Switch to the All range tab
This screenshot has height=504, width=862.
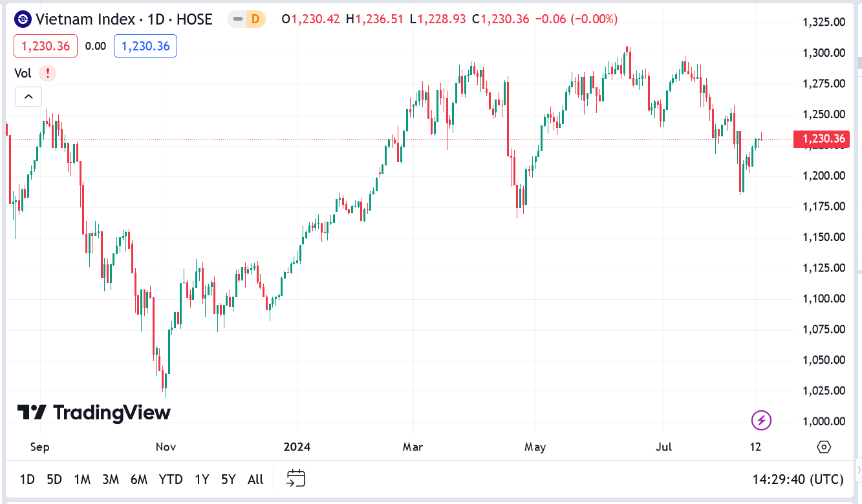point(255,479)
